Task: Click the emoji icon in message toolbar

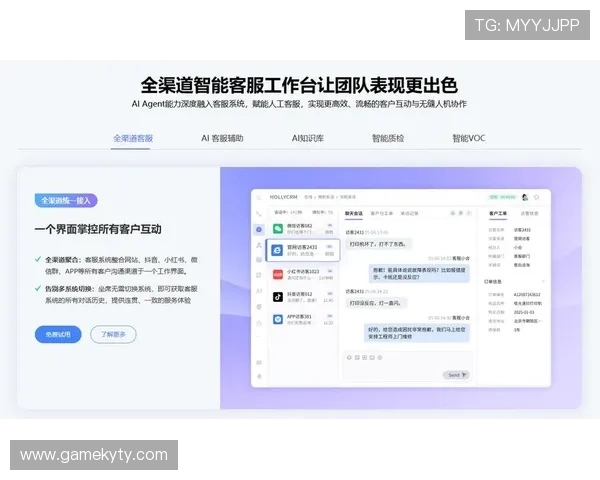Action: 349,358
